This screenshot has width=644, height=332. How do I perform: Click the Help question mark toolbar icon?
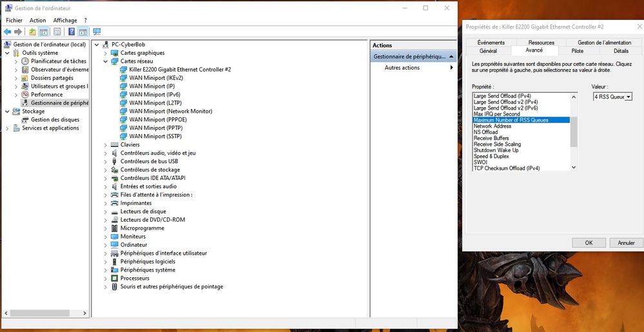[x=71, y=32]
